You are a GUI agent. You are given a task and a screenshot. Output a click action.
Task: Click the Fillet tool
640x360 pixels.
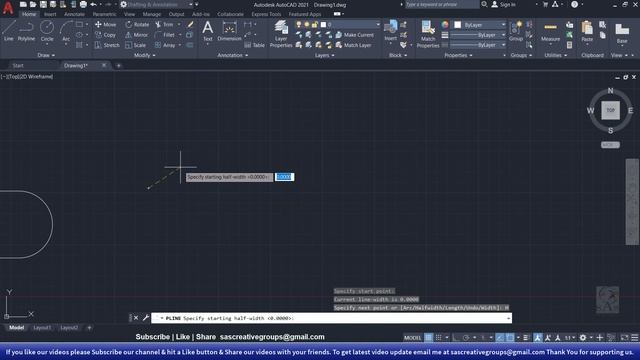click(x=165, y=35)
